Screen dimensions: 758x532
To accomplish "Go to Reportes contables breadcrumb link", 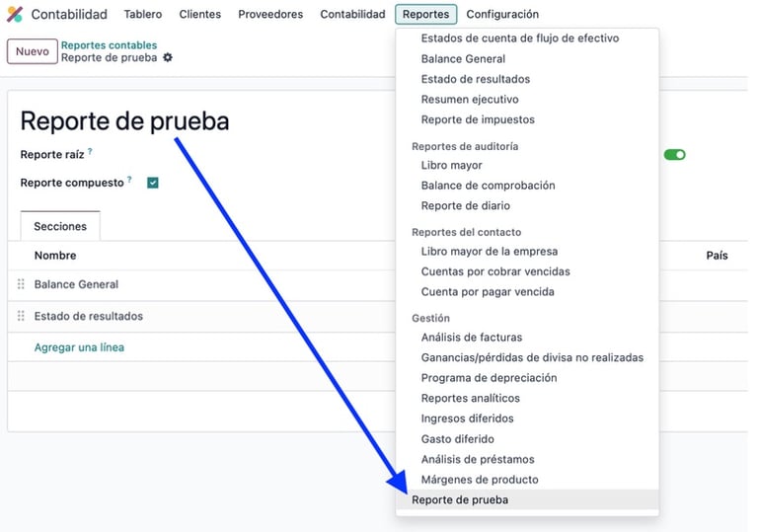I will [109, 45].
